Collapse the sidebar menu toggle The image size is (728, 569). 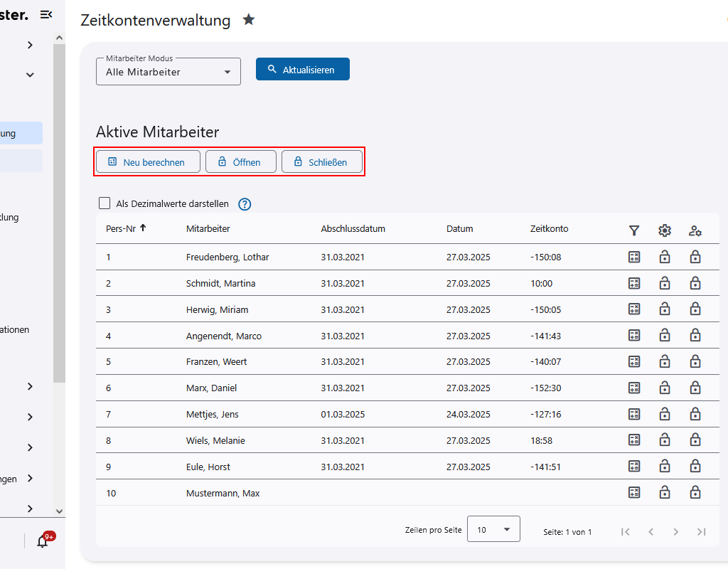point(46,14)
